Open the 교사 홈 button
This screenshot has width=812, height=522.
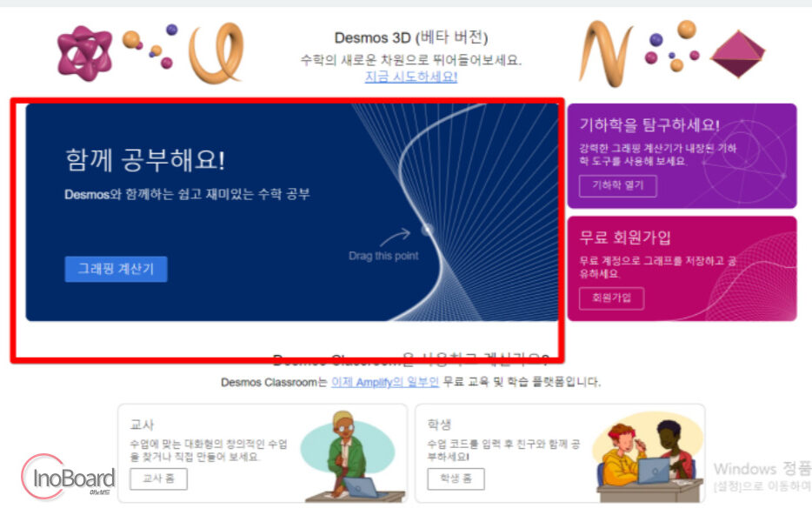[158, 478]
